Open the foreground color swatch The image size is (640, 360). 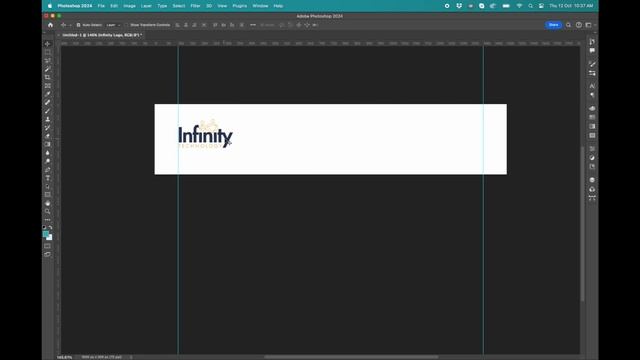pyautogui.click(x=45, y=234)
